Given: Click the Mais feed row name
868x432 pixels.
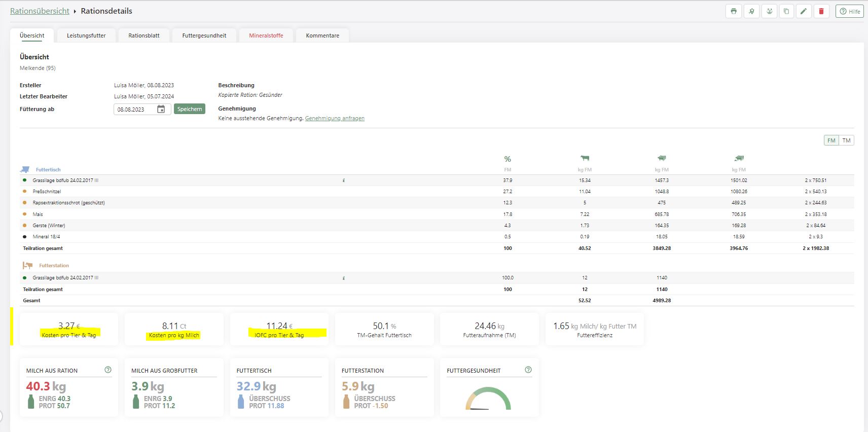Looking at the screenshot, I should 38,214.
